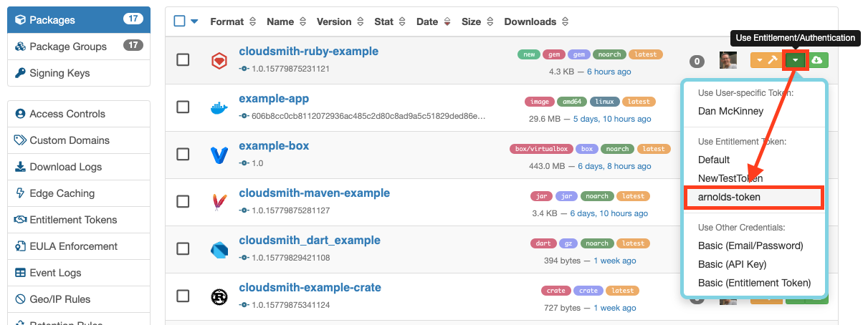Select the cloudsmith-ruby-example checkbox
The width and height of the screenshot is (868, 325).
coord(183,59)
